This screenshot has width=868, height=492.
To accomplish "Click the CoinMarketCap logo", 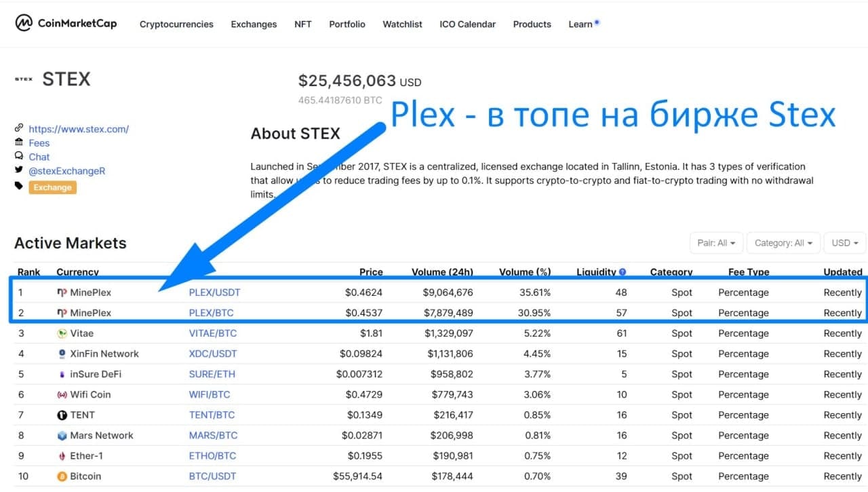I will 66,23.
